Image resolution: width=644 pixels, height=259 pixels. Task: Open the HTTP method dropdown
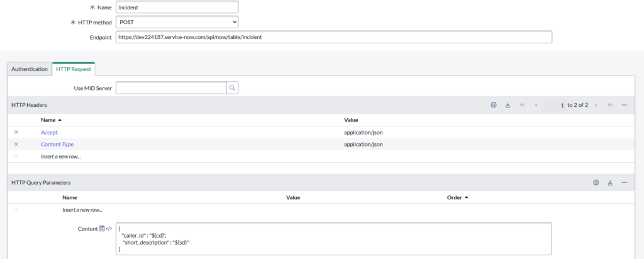click(x=177, y=22)
